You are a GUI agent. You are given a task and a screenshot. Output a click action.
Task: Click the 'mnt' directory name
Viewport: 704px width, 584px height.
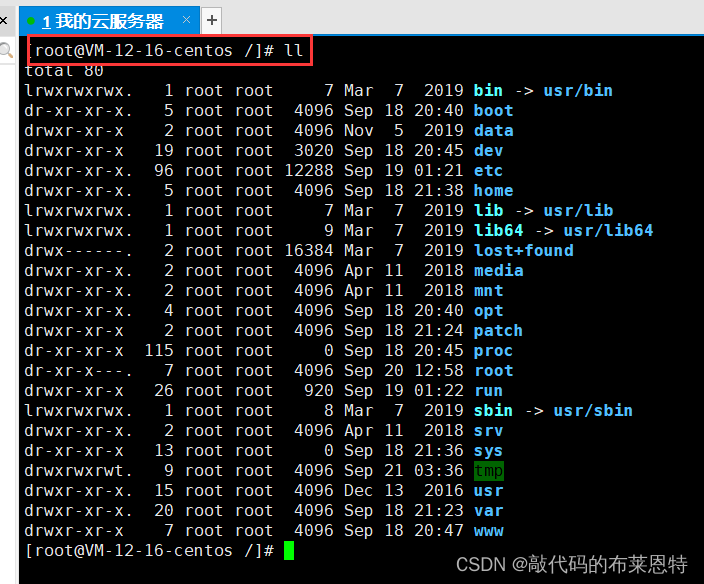pos(488,290)
